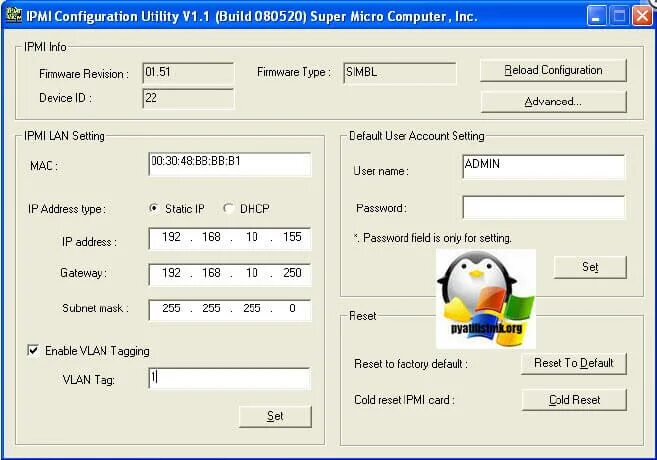Close the IPMI Configuration Utility window

click(x=642, y=16)
